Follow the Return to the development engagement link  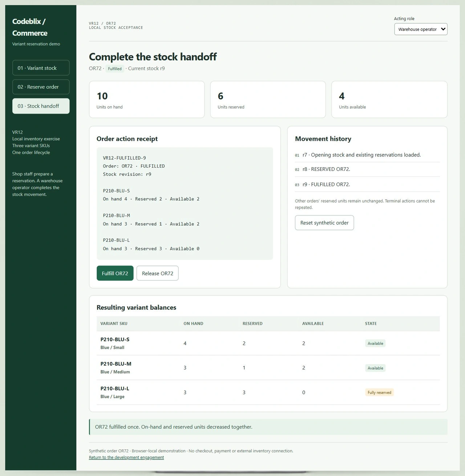point(126,457)
